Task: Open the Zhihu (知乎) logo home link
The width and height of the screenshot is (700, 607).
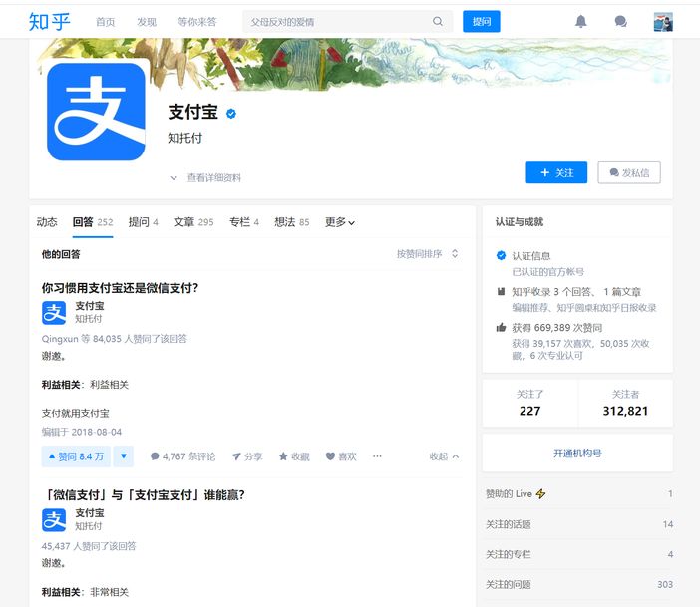Action: point(49,21)
